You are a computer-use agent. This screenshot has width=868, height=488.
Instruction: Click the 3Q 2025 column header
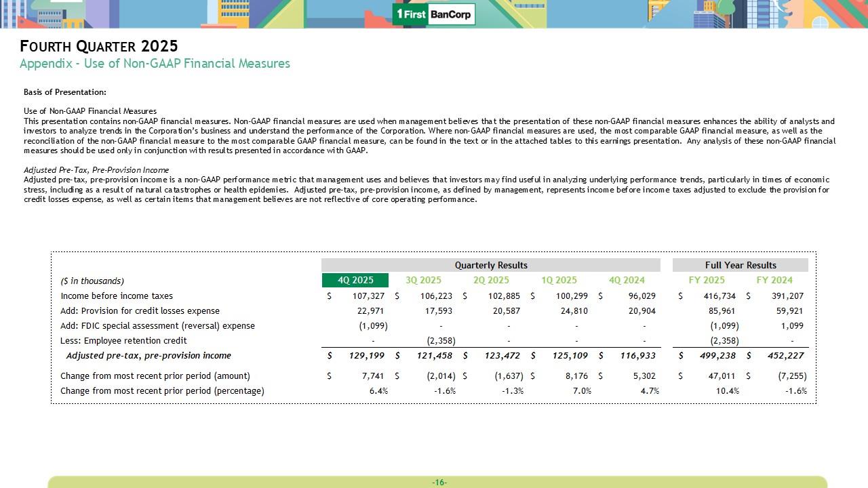[423, 281]
